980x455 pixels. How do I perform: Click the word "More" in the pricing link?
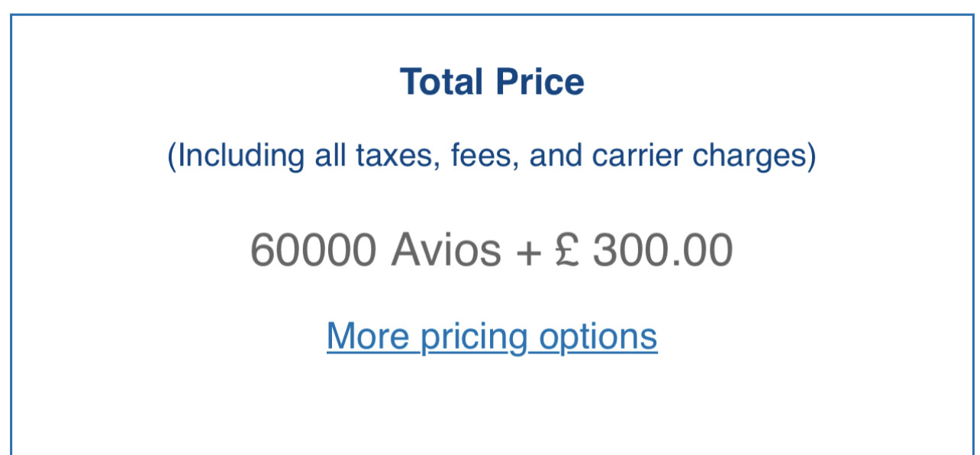pos(367,336)
